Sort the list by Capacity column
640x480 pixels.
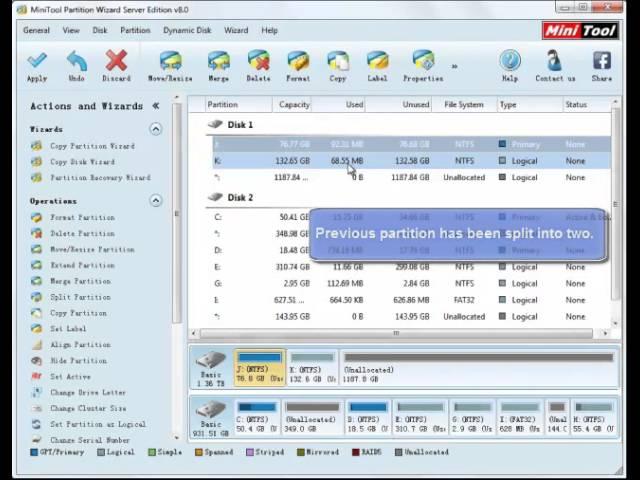(292, 105)
